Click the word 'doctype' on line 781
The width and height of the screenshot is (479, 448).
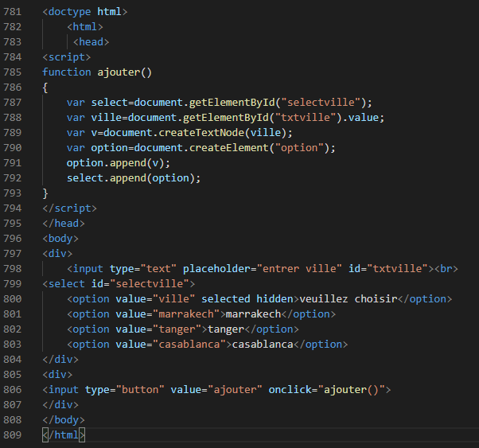click(70, 12)
